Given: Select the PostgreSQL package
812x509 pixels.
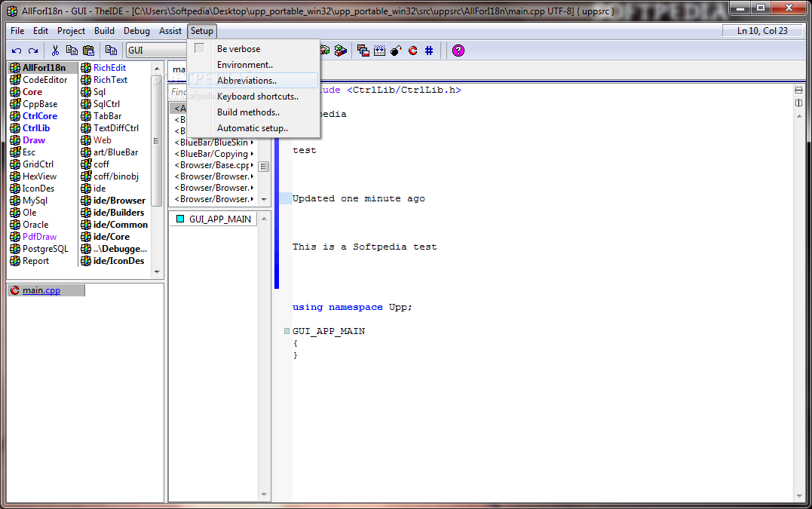Looking at the screenshot, I should (x=45, y=249).
